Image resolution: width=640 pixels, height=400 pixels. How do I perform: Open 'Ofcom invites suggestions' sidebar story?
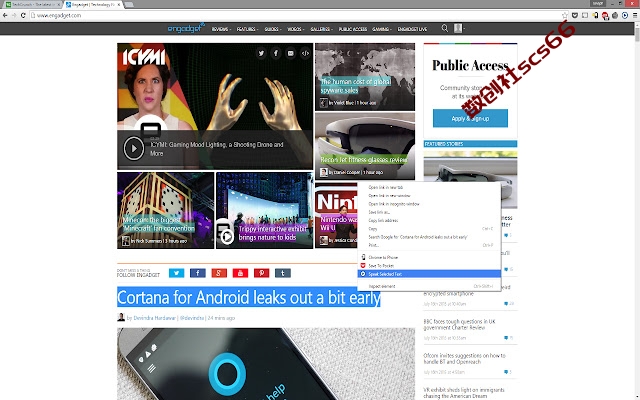click(464, 359)
